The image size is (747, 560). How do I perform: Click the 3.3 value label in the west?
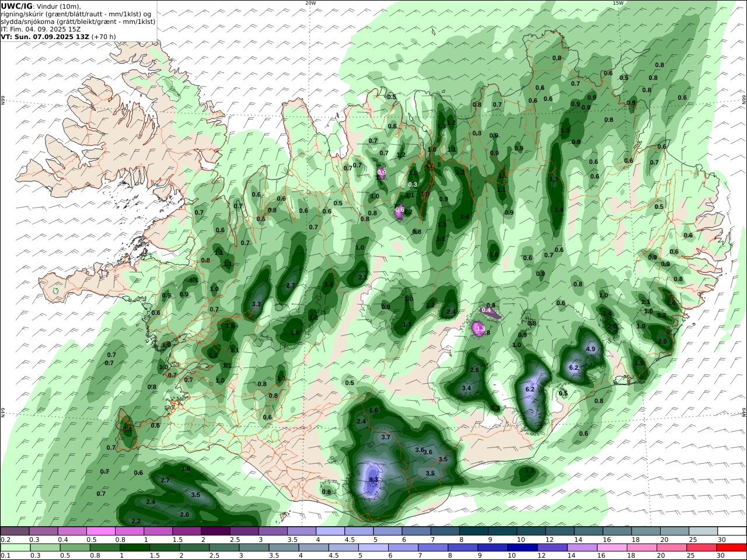pyautogui.click(x=256, y=304)
